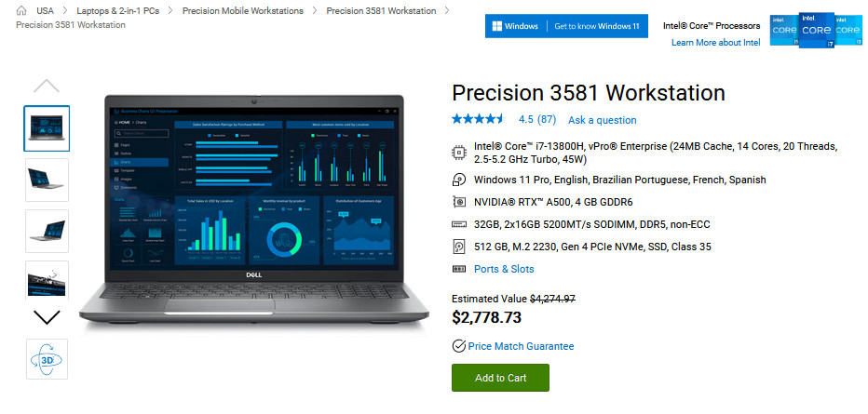Open Learn More about Intel link
The height and width of the screenshot is (414, 868).
[x=716, y=43]
